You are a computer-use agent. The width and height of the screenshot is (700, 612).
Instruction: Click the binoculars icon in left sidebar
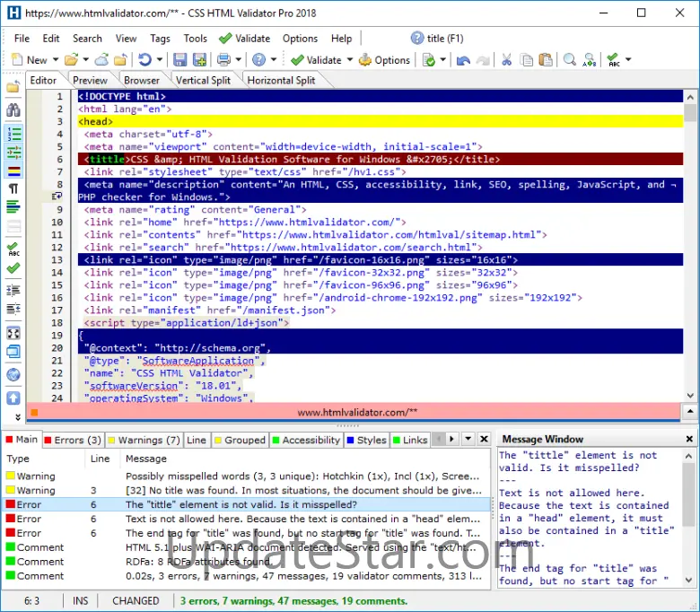point(13,109)
